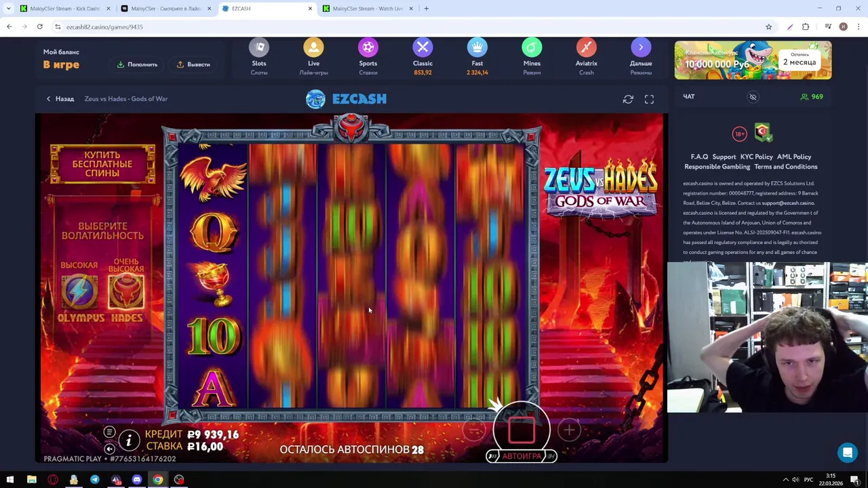Show hidden system tray icons
The width and height of the screenshot is (868, 488).
(x=786, y=480)
